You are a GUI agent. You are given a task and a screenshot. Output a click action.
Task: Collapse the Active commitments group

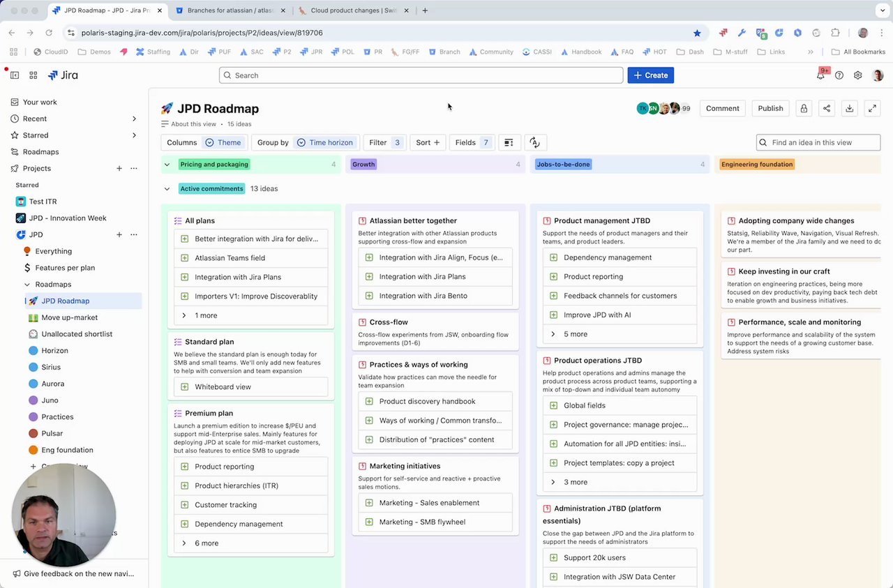coord(167,188)
